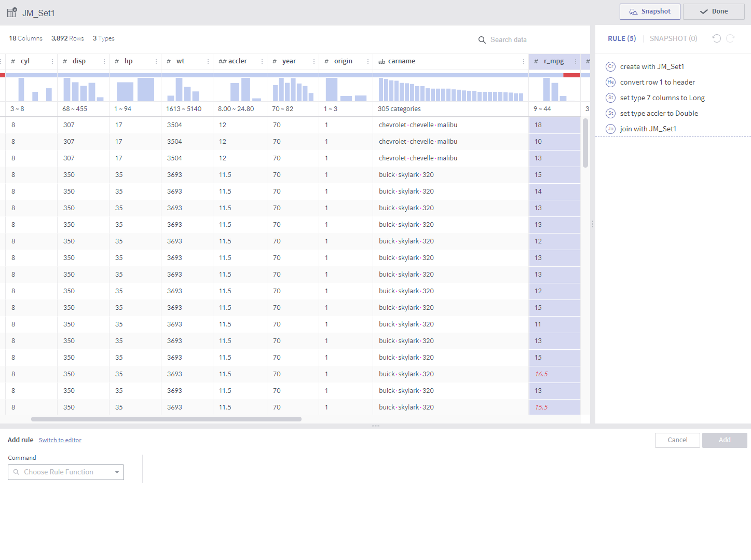Viewport: 751px width, 560px height.
Task: Click the carname histogram chart
Action: tap(450, 89)
